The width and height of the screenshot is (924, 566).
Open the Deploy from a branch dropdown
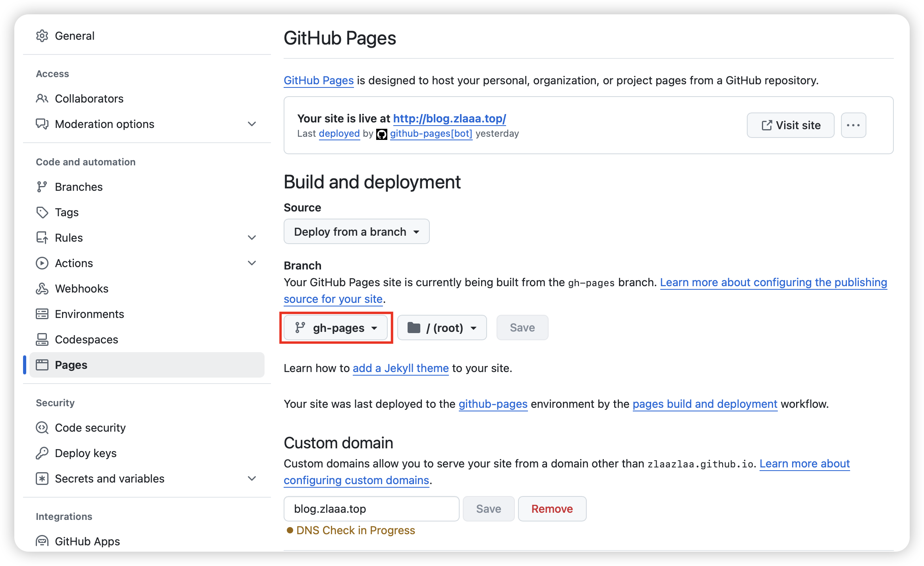[357, 231]
